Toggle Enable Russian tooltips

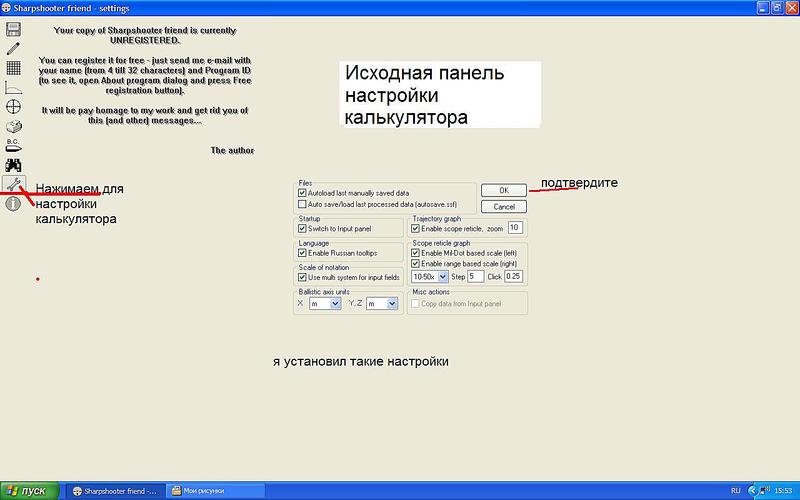302,253
